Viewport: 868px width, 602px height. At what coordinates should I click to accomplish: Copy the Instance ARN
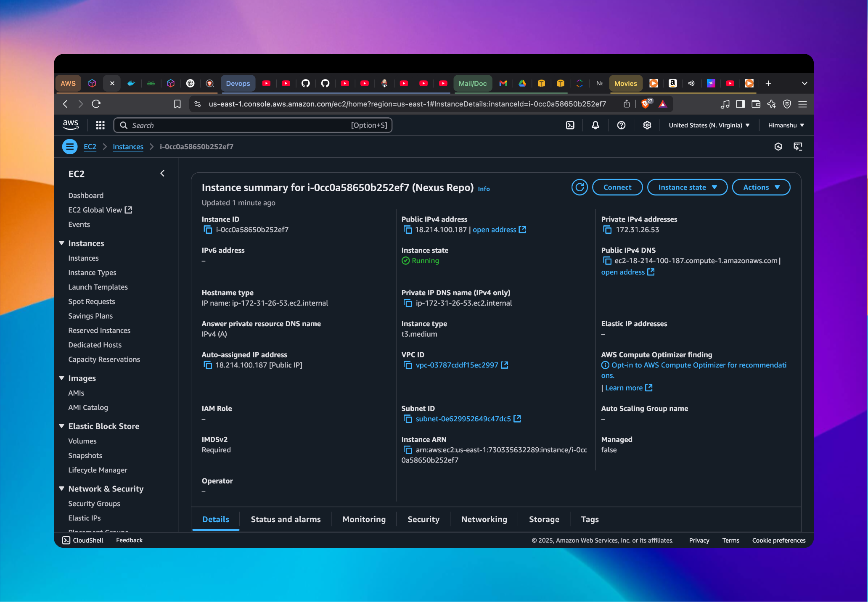coord(408,450)
